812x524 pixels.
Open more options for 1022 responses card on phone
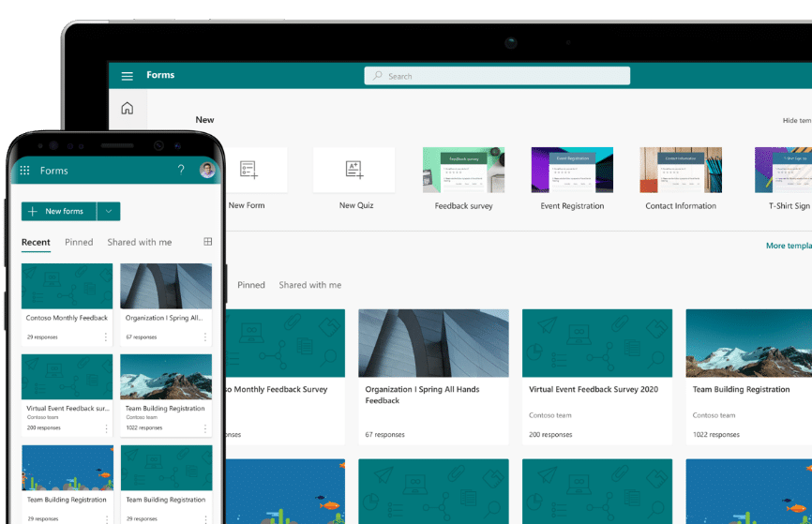pyautogui.click(x=205, y=428)
